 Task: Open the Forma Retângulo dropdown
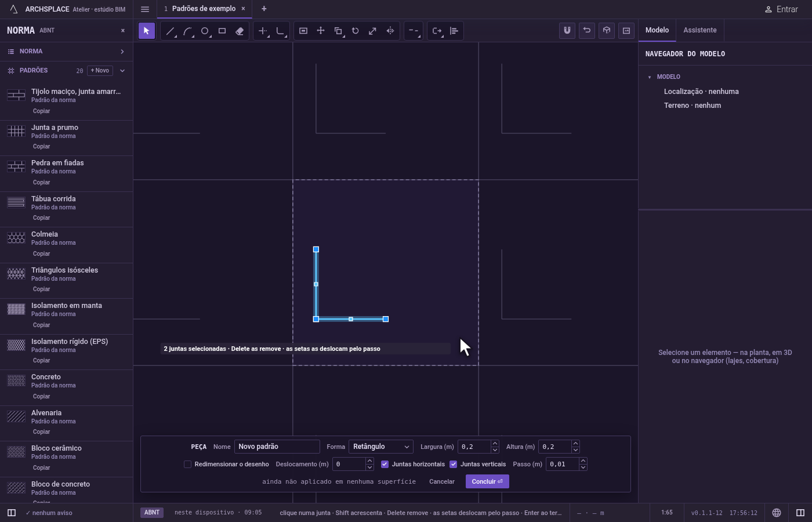click(381, 447)
